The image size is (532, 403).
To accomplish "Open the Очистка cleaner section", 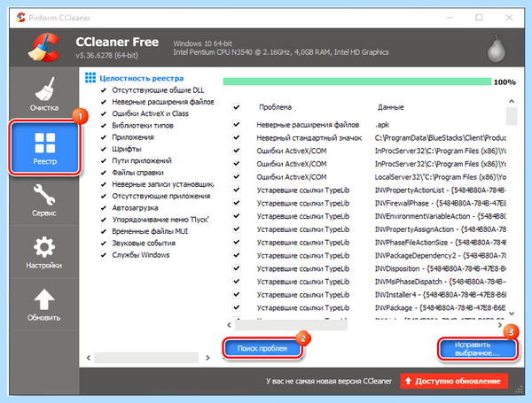I will [44, 94].
